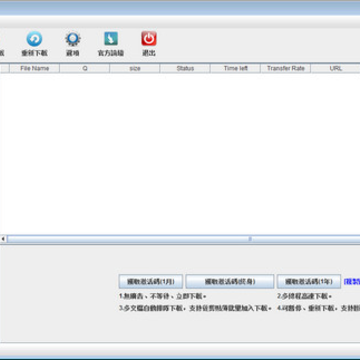Sort by the File Name column header
Screen dimensions: 360x360
tap(35, 68)
